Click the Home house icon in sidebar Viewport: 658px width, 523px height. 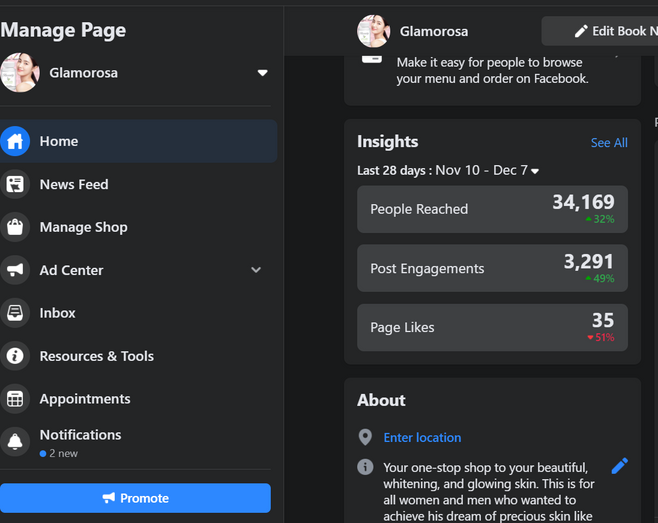point(15,141)
